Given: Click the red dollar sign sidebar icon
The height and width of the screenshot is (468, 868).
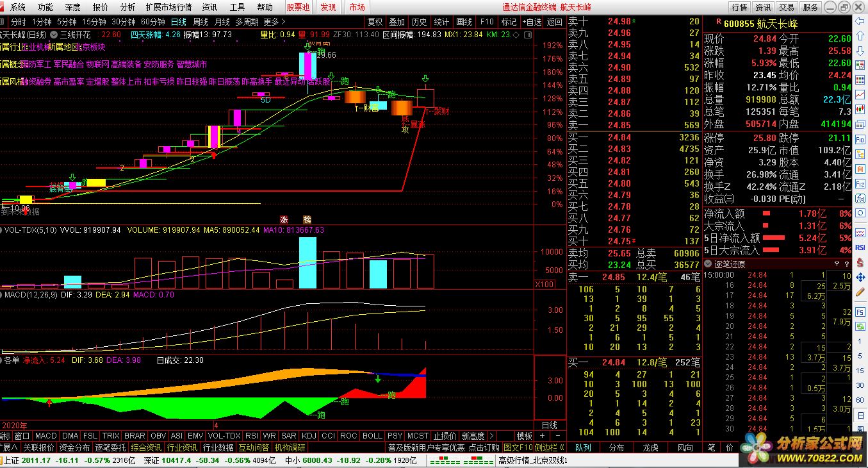Looking at the screenshot, I should coord(860,263).
